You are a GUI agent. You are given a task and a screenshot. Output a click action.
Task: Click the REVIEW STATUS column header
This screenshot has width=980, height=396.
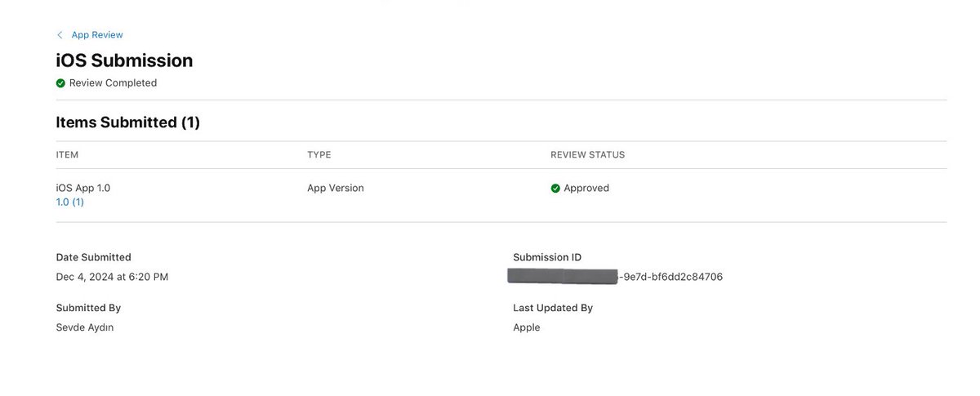(588, 155)
